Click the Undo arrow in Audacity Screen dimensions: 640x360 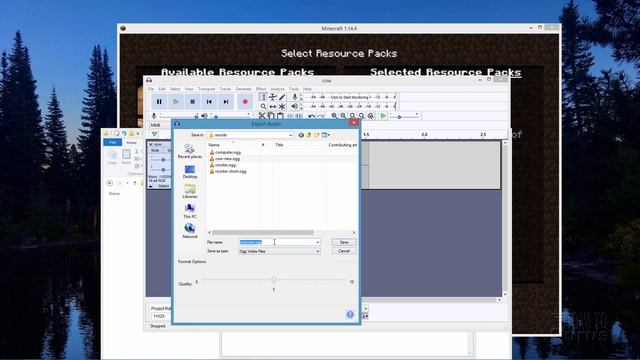point(311,116)
